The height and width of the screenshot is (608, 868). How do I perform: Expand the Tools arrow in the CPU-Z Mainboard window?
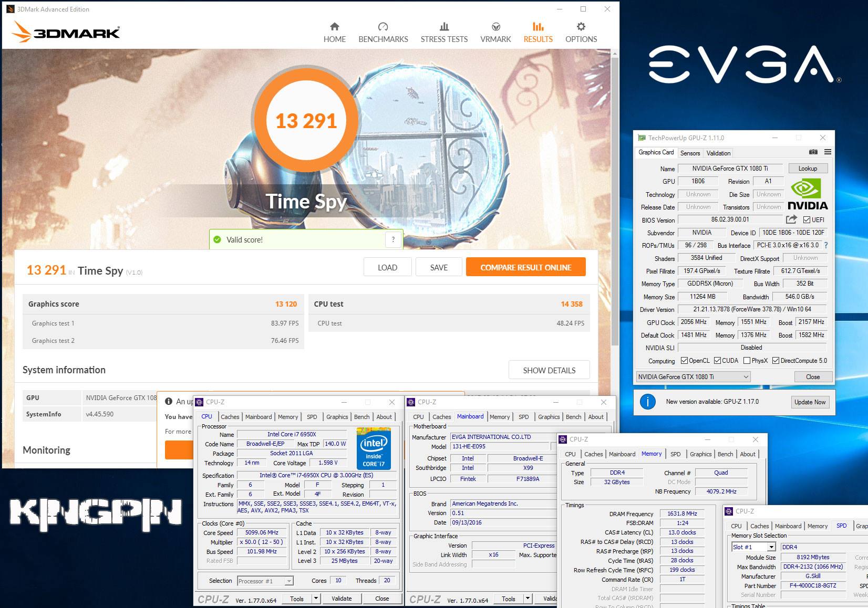528,599
